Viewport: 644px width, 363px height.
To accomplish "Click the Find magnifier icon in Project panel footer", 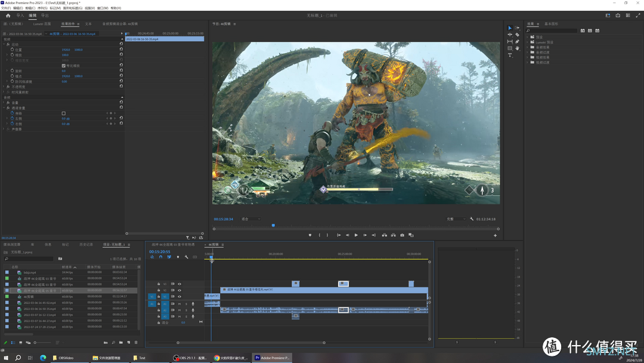I will coord(113,343).
